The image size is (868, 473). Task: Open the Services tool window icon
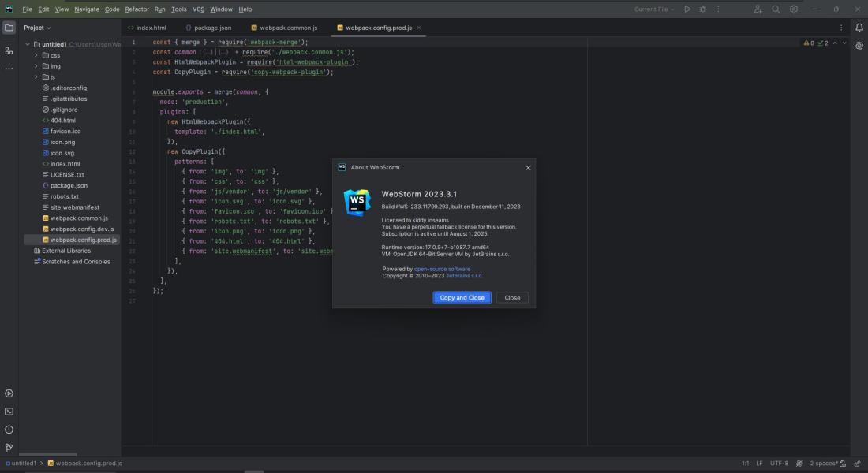click(9, 394)
